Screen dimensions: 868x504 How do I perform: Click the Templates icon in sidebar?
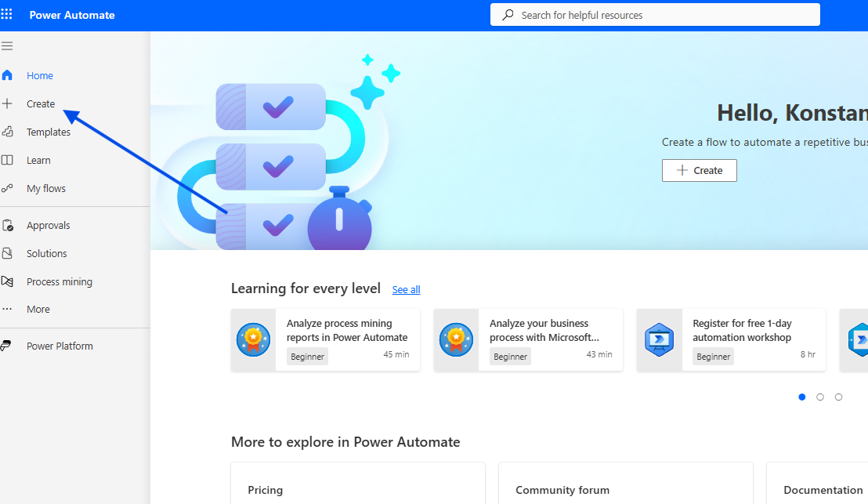point(7,132)
